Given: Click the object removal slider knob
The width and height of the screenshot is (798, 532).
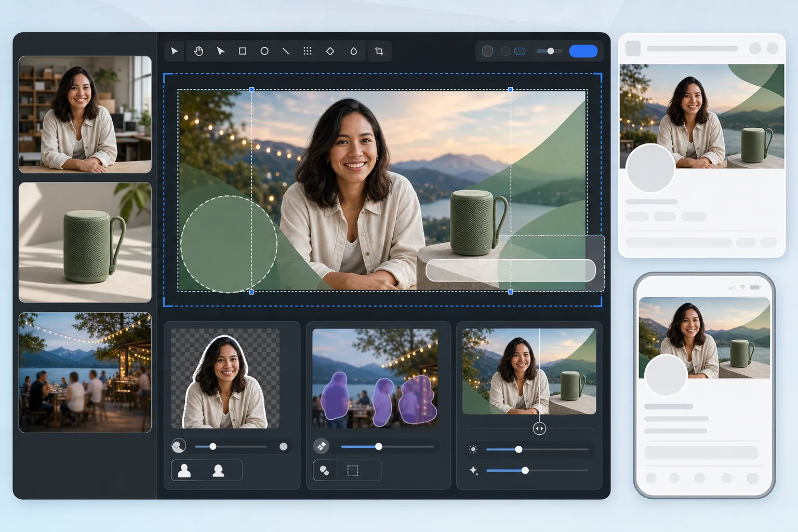Looking at the screenshot, I should coord(379,446).
